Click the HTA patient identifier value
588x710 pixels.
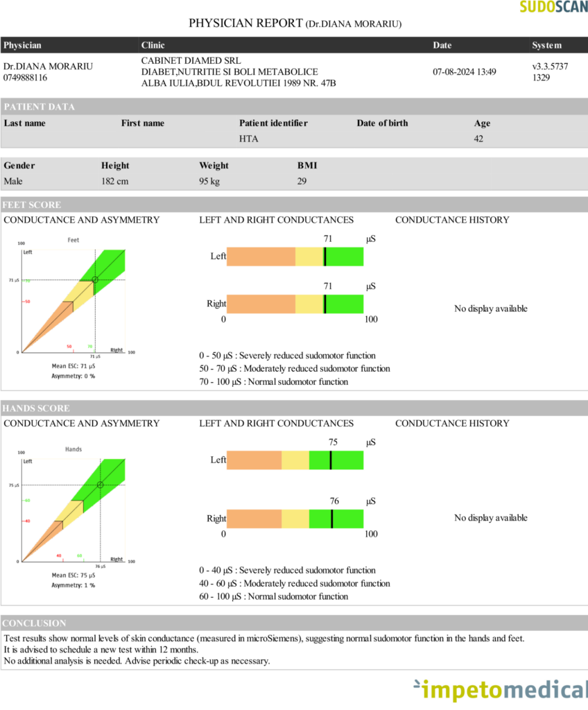click(x=249, y=139)
